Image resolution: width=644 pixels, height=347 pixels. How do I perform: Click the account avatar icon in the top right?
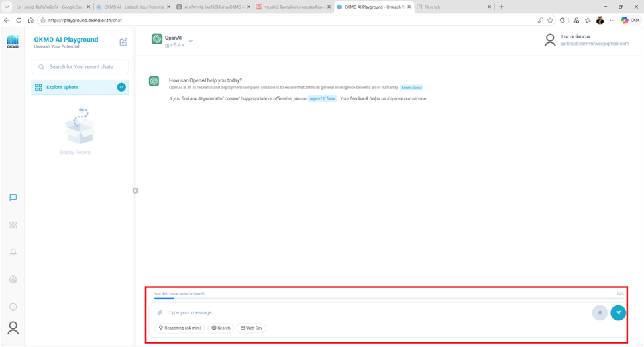(550, 40)
